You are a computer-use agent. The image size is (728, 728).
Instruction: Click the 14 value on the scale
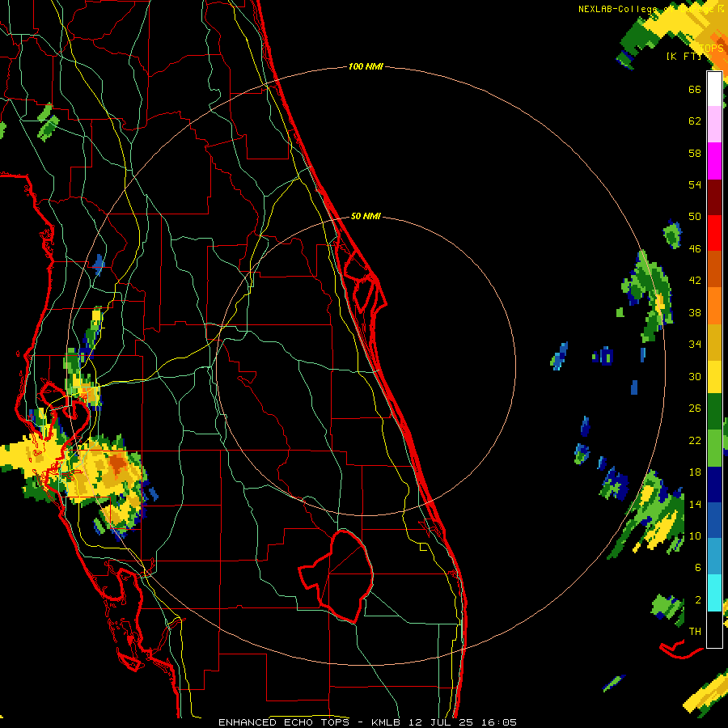pyautogui.click(x=695, y=504)
